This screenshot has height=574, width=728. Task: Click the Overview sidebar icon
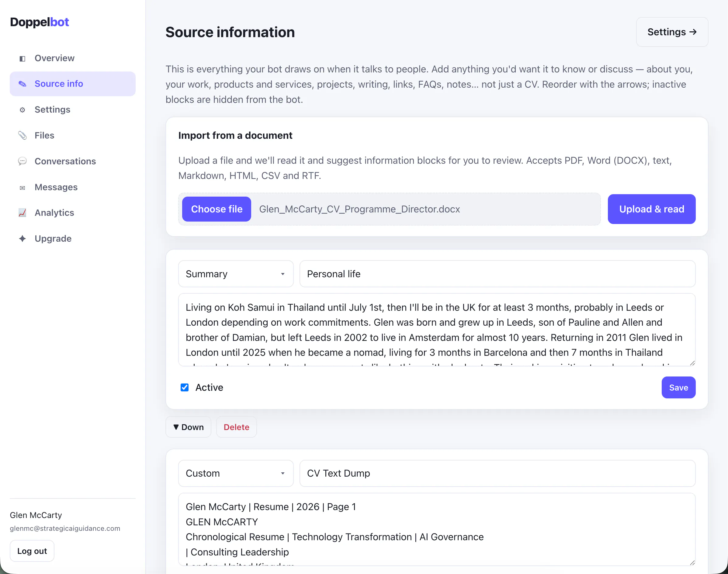click(x=22, y=58)
